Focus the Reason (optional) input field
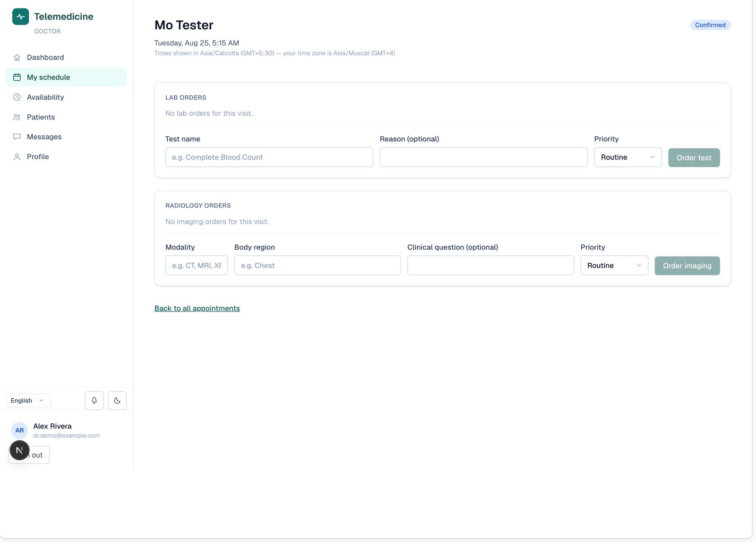756x542 pixels. [484, 157]
